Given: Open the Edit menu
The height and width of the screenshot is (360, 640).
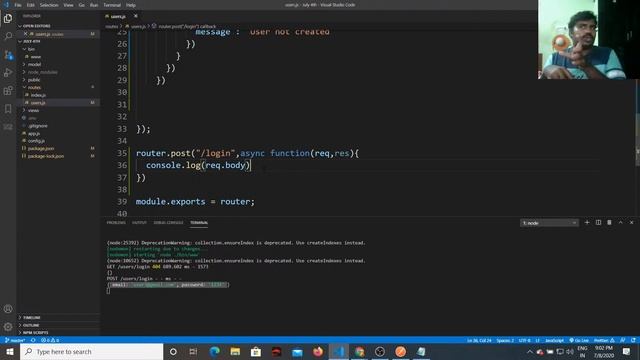Looking at the screenshot, I should coord(31,5).
